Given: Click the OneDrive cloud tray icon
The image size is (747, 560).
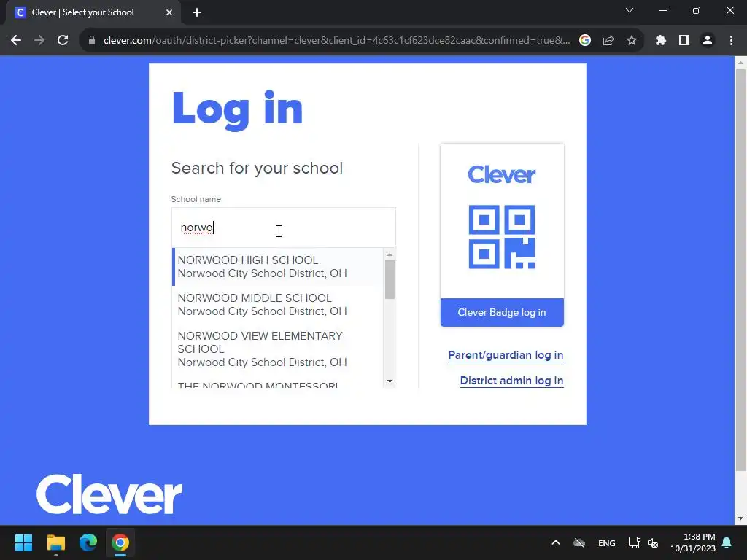Looking at the screenshot, I should coord(579,542).
